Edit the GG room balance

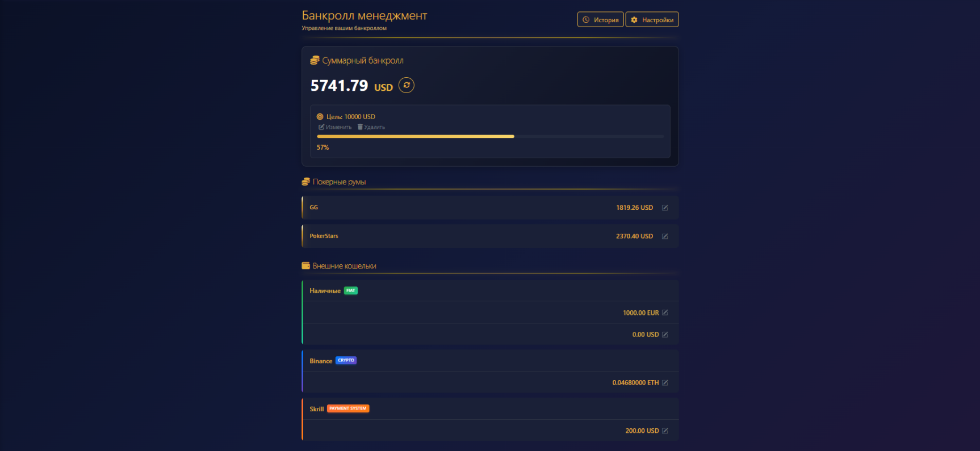[x=665, y=208]
